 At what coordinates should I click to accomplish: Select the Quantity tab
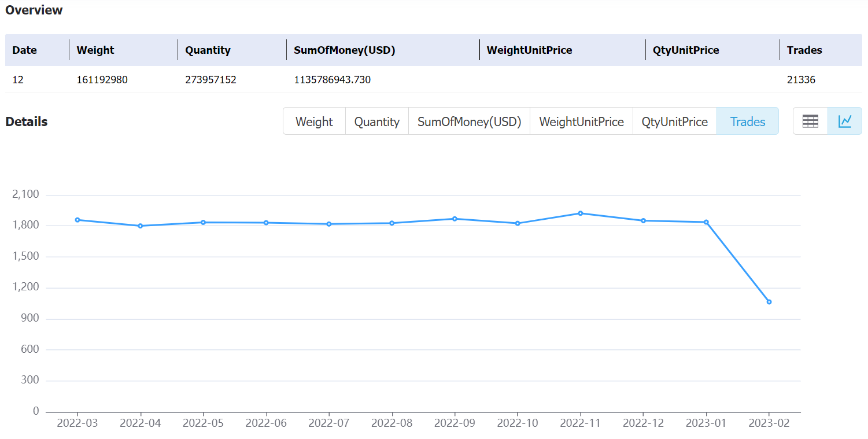tap(377, 121)
